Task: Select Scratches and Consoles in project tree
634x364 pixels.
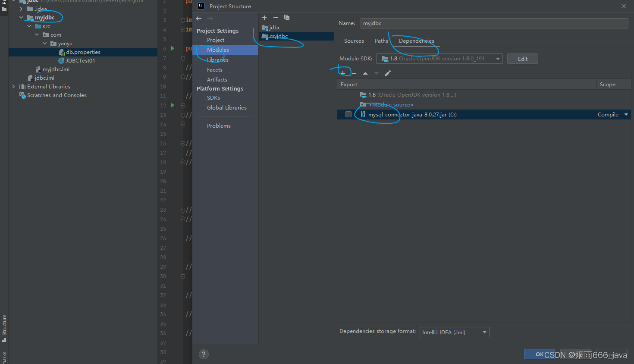Action: pyautogui.click(x=56, y=95)
